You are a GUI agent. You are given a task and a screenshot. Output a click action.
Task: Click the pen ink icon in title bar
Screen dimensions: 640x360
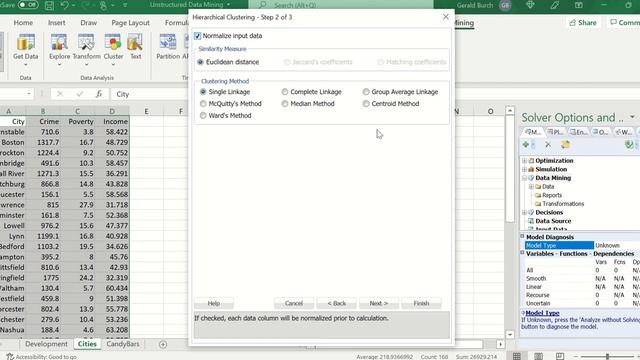coord(554,5)
